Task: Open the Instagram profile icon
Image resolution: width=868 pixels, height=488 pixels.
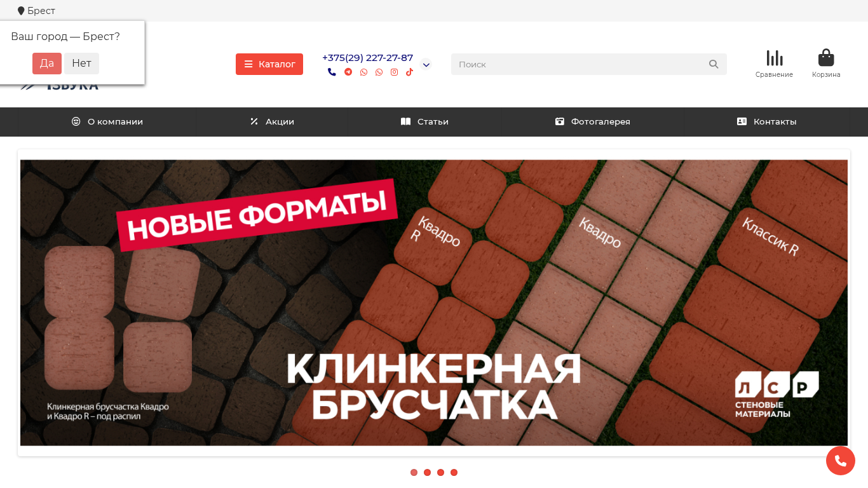Action: click(x=394, y=72)
